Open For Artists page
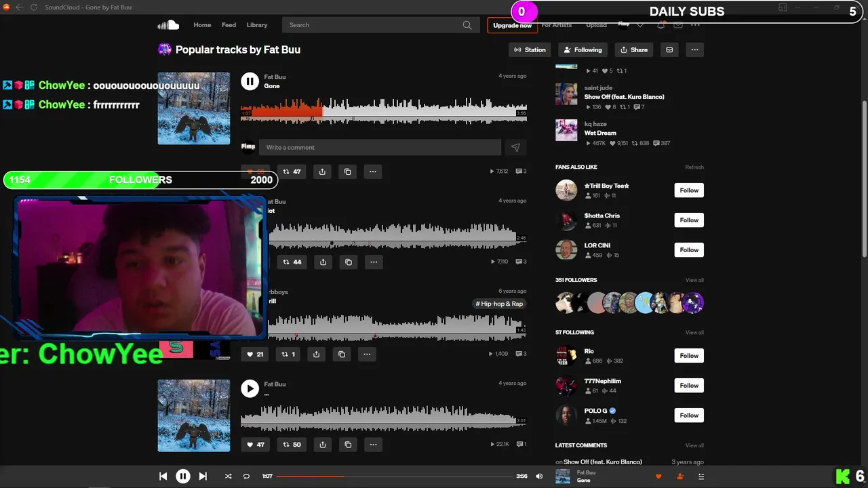 557,25
